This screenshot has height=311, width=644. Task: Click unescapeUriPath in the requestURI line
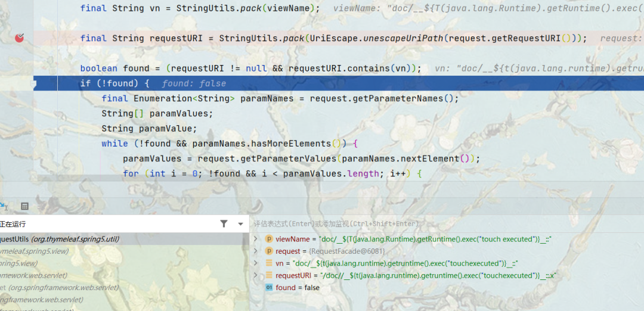403,39
